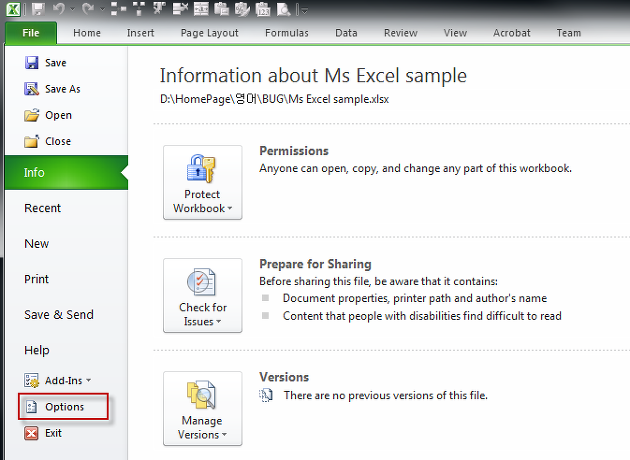Viewport: 630px width, 460px height.
Task: Click the no previous versions document icon
Action: click(266, 395)
